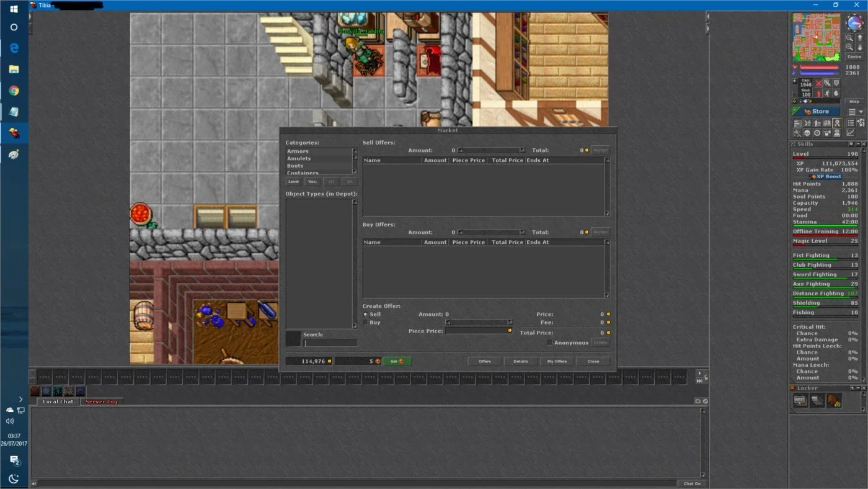This screenshot has width=868, height=489.
Task: Open the Store button
Action: (x=817, y=112)
